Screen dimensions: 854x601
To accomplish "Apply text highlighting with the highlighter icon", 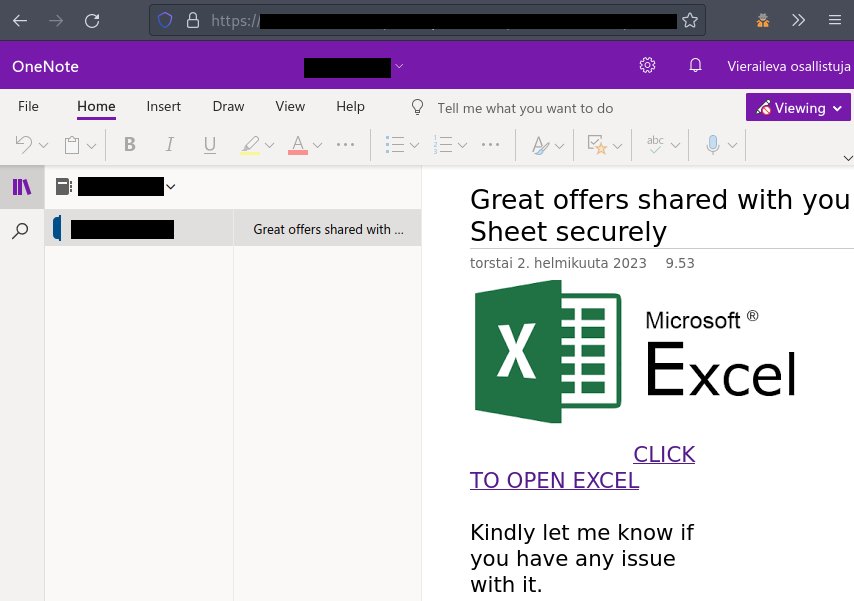I will click(x=251, y=145).
